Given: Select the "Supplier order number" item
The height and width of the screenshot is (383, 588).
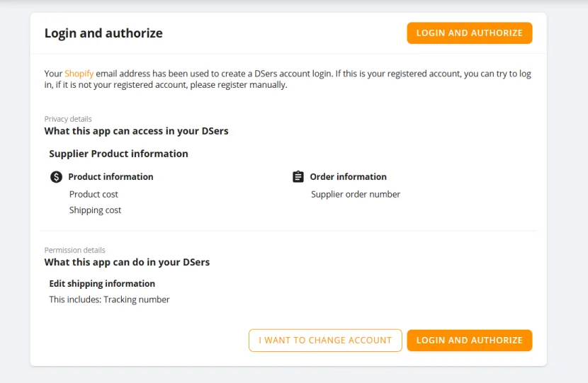Looking at the screenshot, I should pos(356,194).
